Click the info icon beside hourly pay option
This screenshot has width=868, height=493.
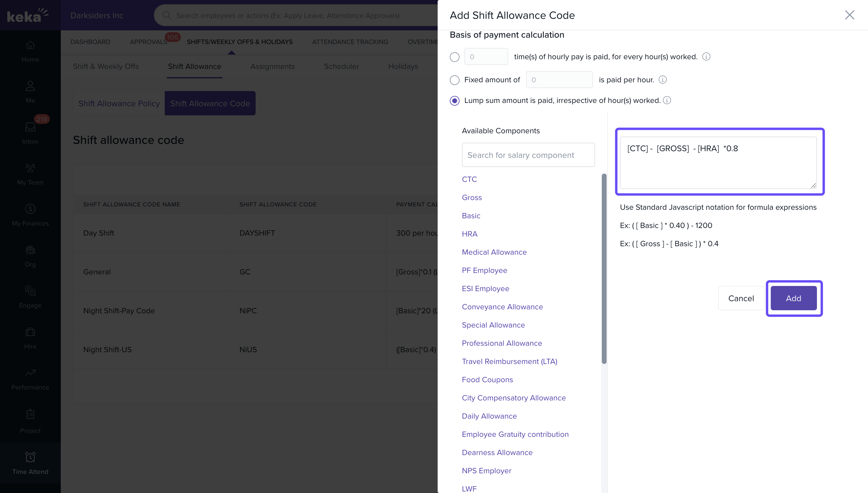(706, 56)
